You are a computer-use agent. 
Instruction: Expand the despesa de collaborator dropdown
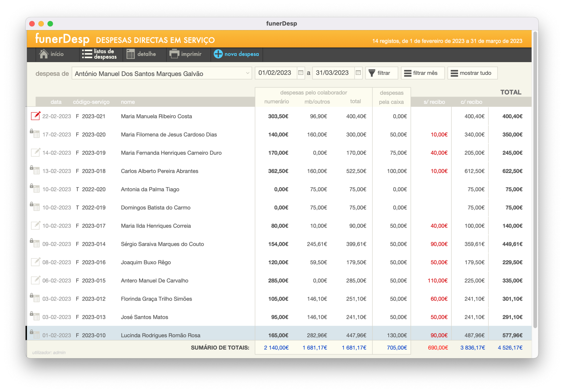pyautogui.click(x=247, y=73)
